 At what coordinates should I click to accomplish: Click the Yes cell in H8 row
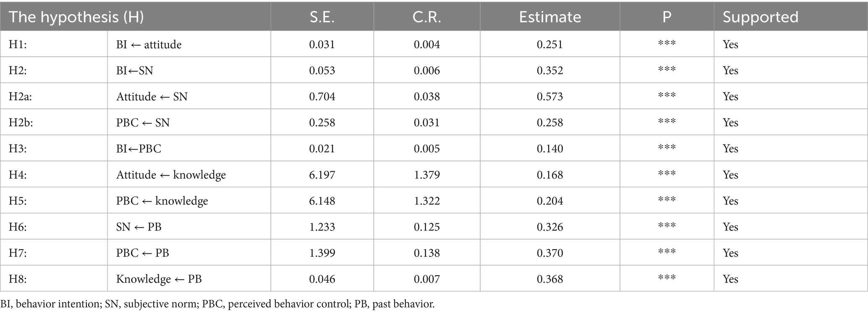pyautogui.click(x=730, y=279)
